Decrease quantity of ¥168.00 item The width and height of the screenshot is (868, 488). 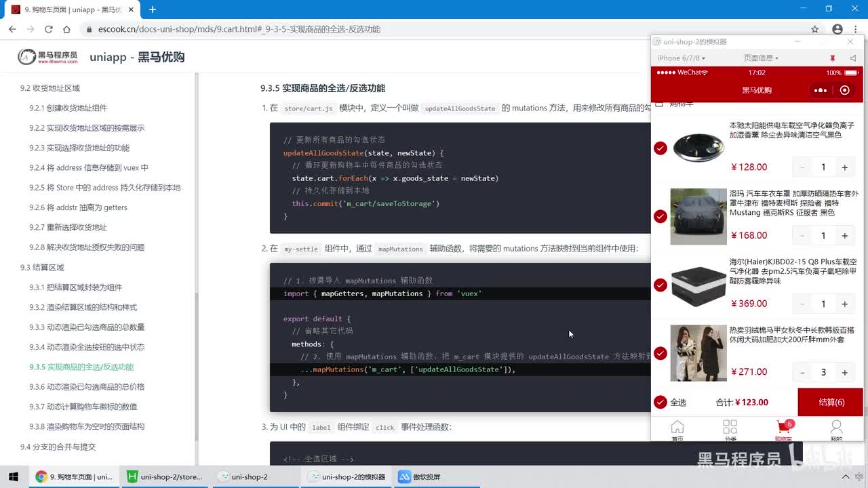click(802, 236)
